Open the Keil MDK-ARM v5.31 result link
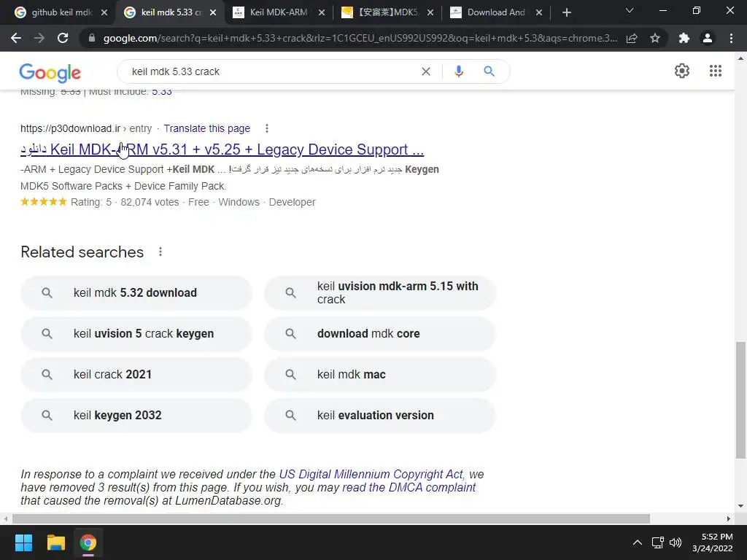This screenshot has height=560, width=747. pyautogui.click(x=222, y=149)
